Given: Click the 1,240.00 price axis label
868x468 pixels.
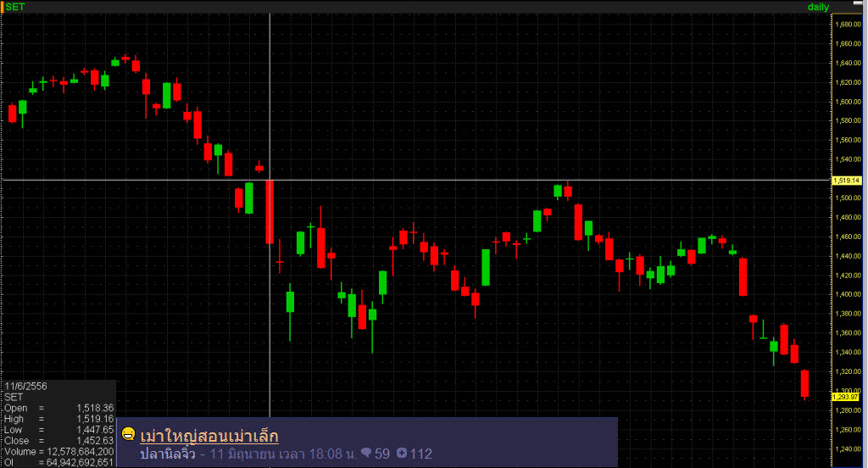Looking at the screenshot, I should click(x=848, y=448).
